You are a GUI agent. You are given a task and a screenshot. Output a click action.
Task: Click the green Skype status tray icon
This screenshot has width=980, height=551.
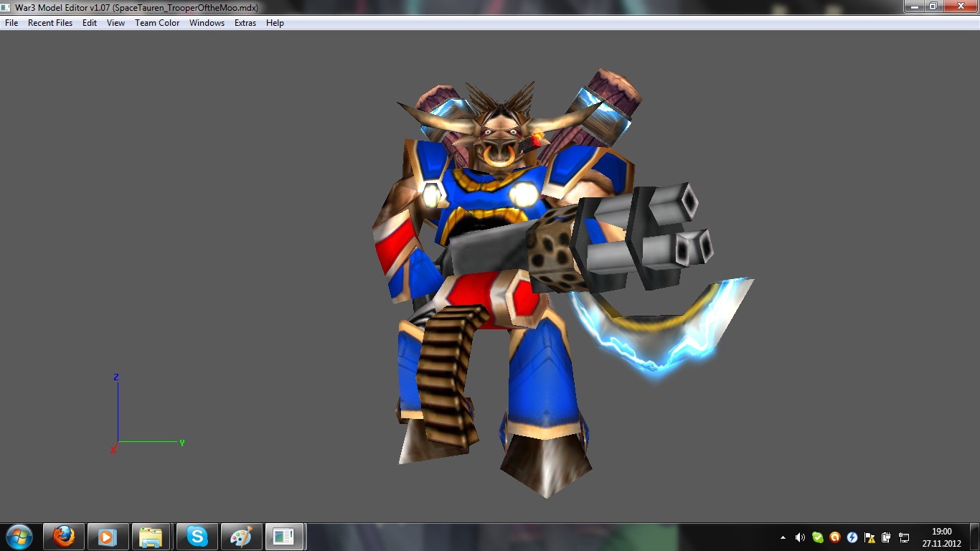[817, 537]
